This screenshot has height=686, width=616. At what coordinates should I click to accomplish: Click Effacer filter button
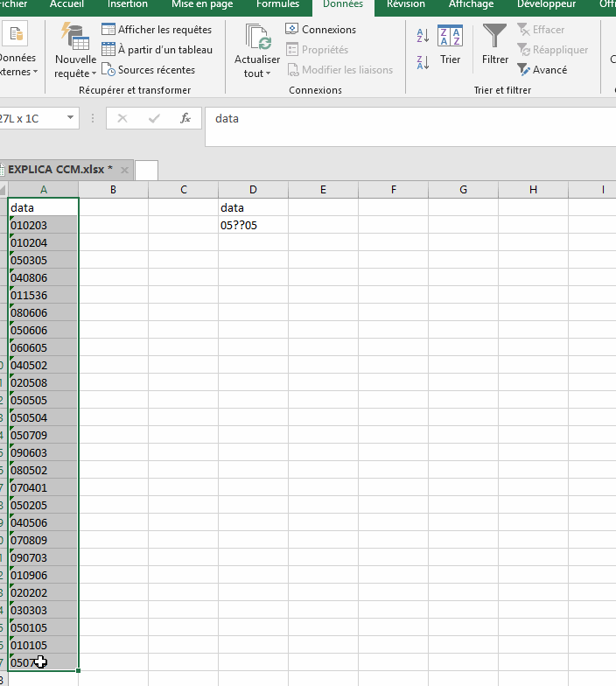tap(541, 30)
